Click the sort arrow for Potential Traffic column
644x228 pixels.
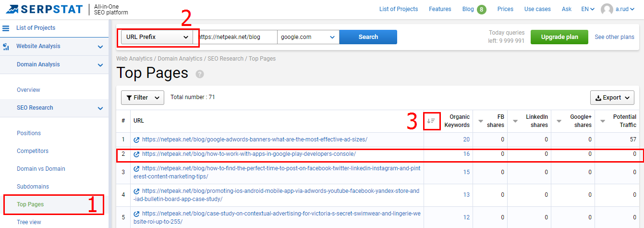603,121
